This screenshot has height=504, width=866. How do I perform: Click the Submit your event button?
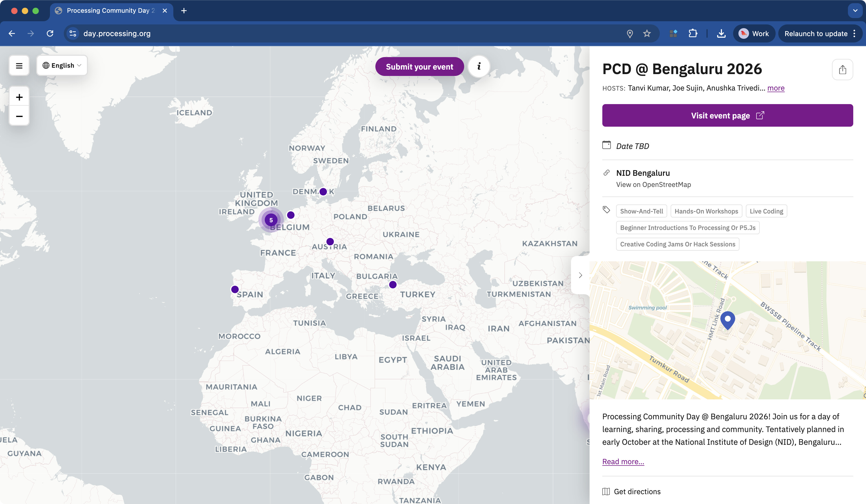pyautogui.click(x=419, y=67)
